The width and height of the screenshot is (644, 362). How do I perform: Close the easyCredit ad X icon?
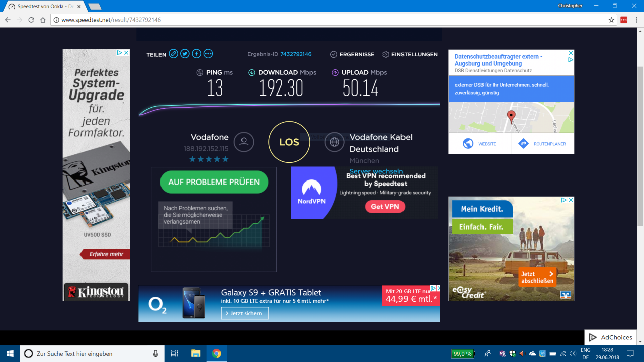point(571,200)
